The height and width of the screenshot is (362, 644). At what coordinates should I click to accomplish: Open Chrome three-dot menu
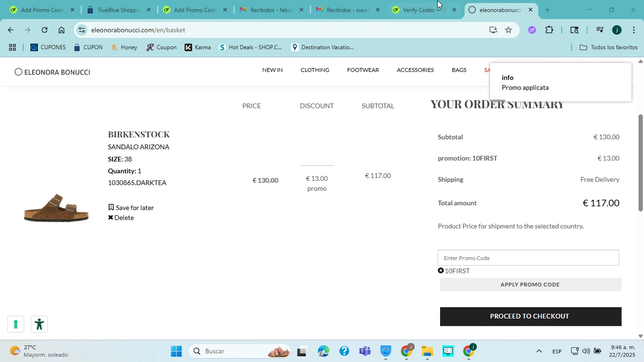(634, 30)
